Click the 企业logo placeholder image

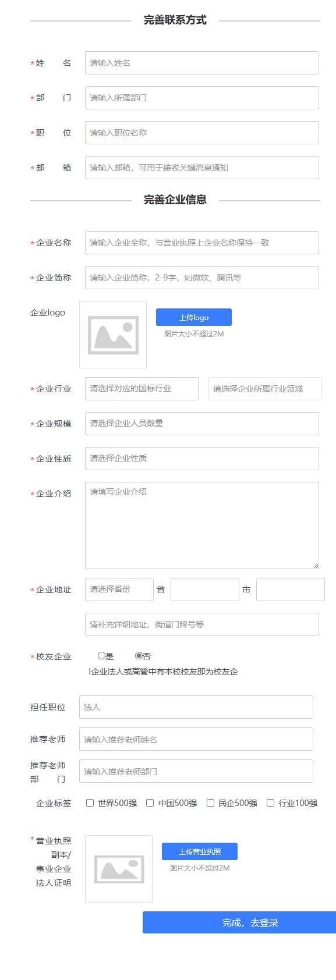(x=112, y=335)
